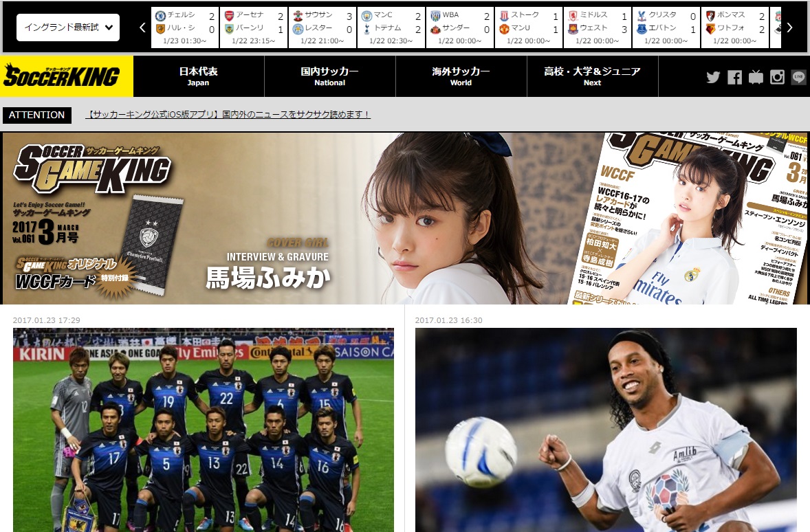Show next matches with right arrow
Viewport: 810px width, 532px height.
(789, 27)
